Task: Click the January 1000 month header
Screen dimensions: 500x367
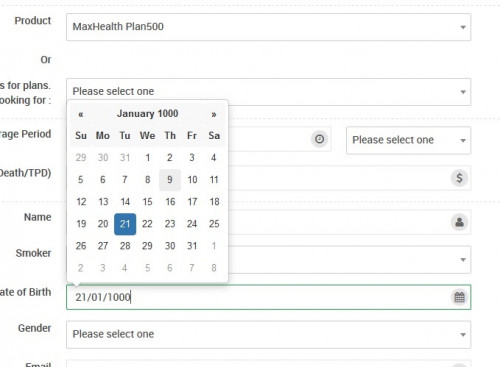Action: (147, 114)
